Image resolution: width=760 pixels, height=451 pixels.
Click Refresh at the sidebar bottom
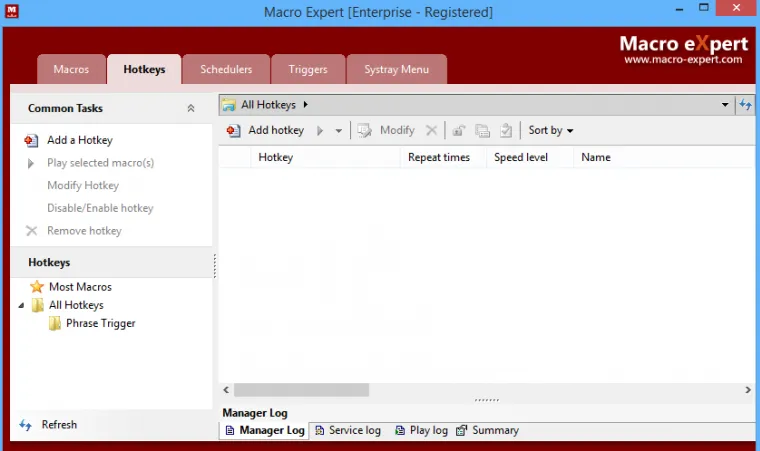tap(59, 425)
